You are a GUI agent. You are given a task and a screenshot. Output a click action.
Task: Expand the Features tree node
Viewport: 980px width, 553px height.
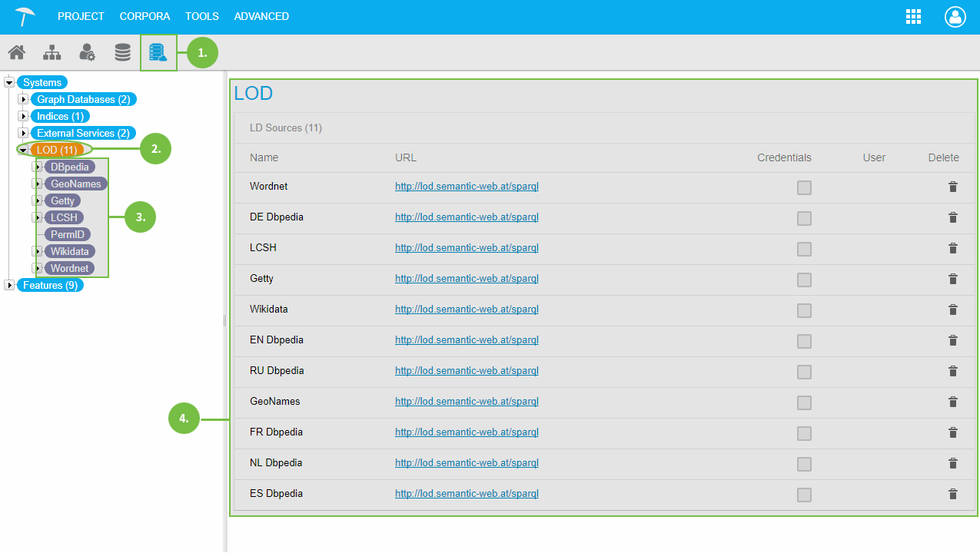[9, 285]
